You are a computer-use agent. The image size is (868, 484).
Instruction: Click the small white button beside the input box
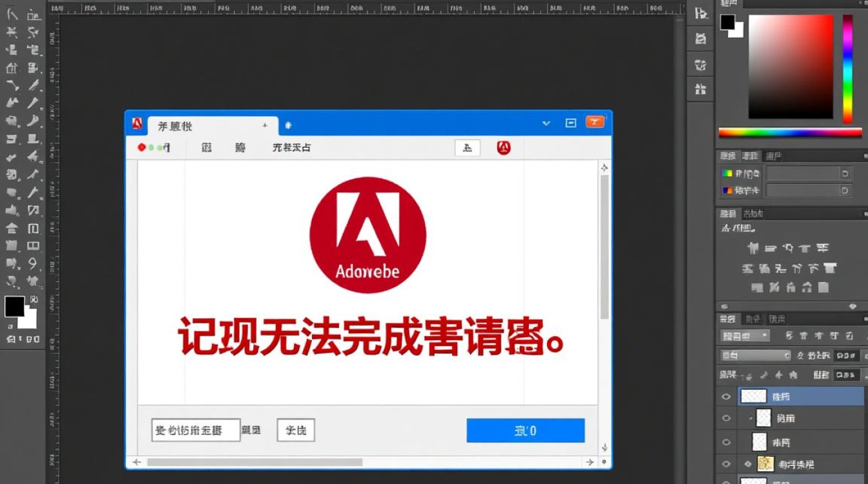[x=296, y=430]
